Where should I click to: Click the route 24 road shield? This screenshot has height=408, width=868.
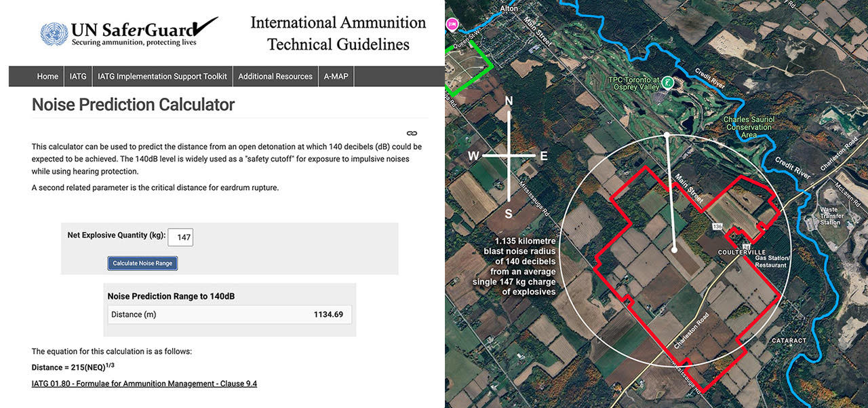pyautogui.click(x=745, y=245)
